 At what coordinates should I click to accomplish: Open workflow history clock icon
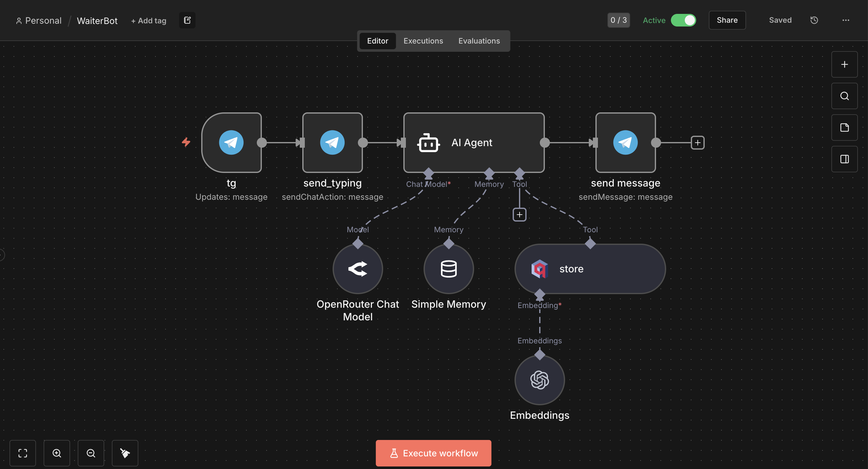(x=814, y=20)
